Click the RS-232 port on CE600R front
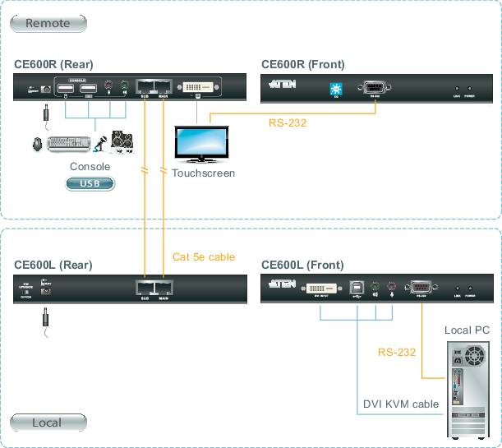 point(375,86)
